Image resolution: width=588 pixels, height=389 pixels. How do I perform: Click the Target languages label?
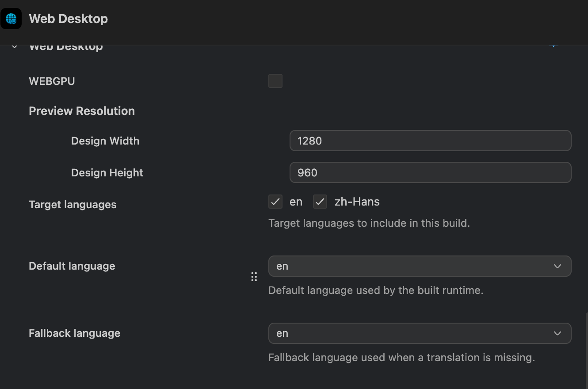(x=73, y=205)
